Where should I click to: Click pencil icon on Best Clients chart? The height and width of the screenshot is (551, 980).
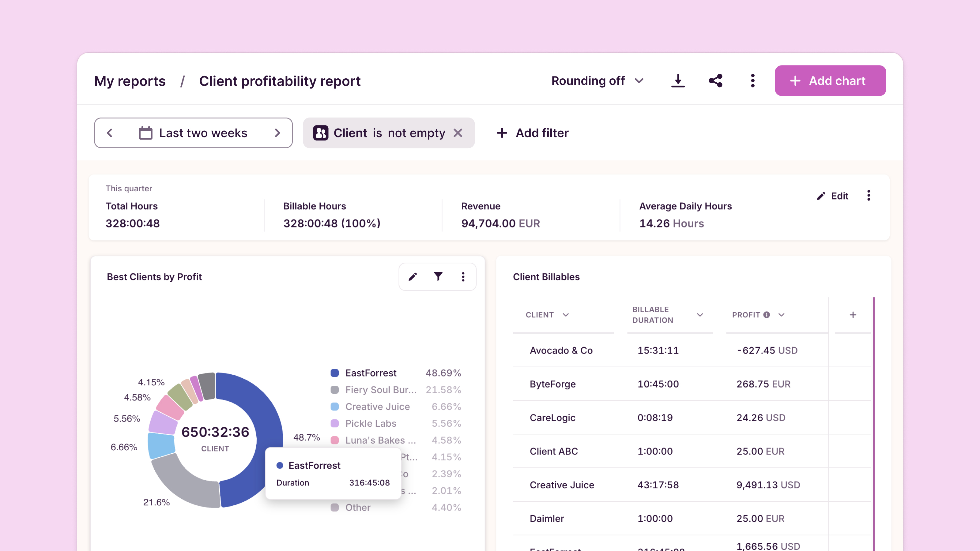(x=413, y=277)
